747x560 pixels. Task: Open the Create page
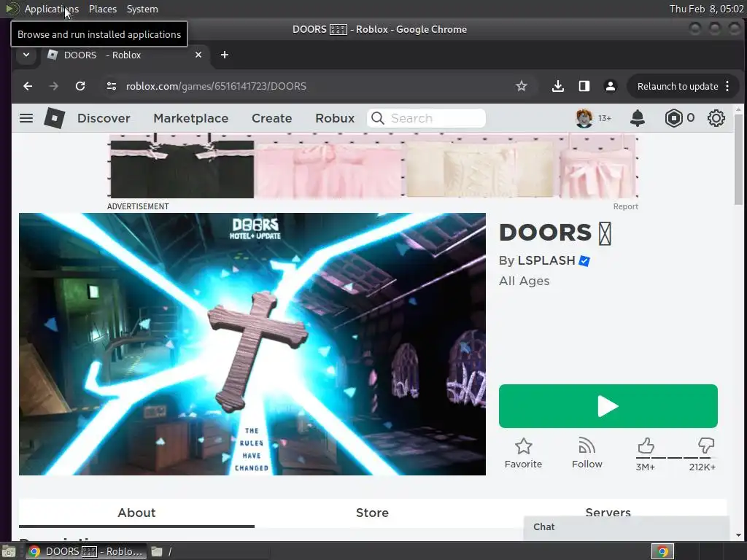coord(271,118)
